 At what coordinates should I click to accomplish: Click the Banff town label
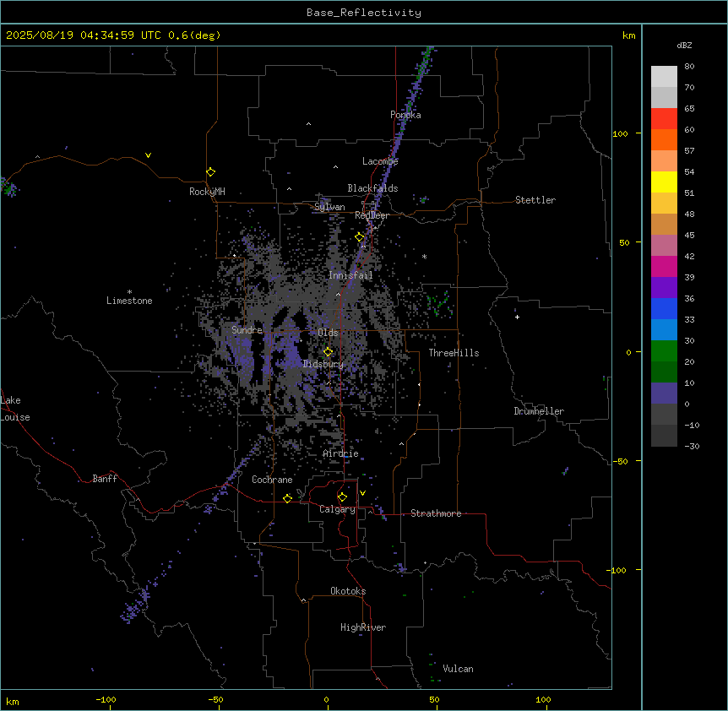pyautogui.click(x=105, y=479)
